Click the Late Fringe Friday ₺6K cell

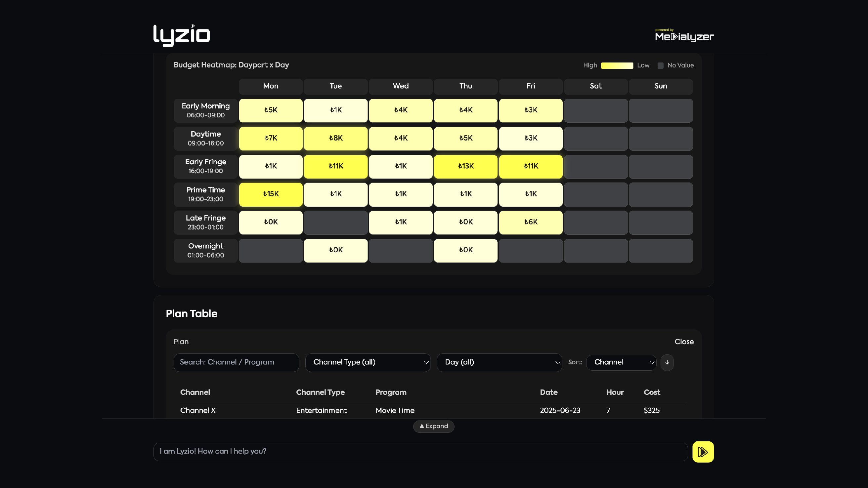530,222
